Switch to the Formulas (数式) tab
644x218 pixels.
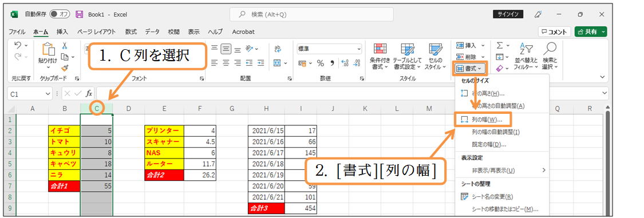click(131, 31)
